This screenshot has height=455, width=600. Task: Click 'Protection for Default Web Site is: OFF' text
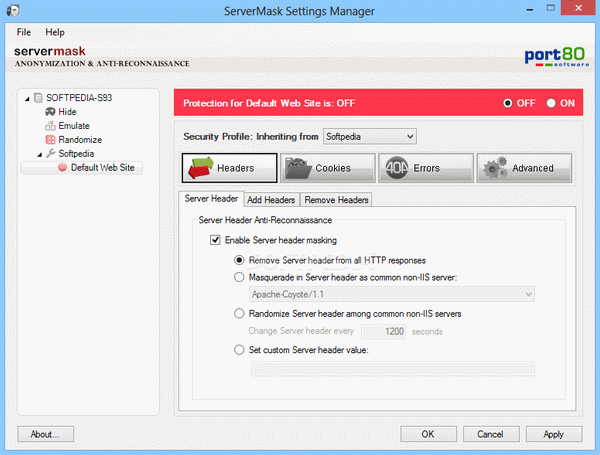pyautogui.click(x=269, y=103)
